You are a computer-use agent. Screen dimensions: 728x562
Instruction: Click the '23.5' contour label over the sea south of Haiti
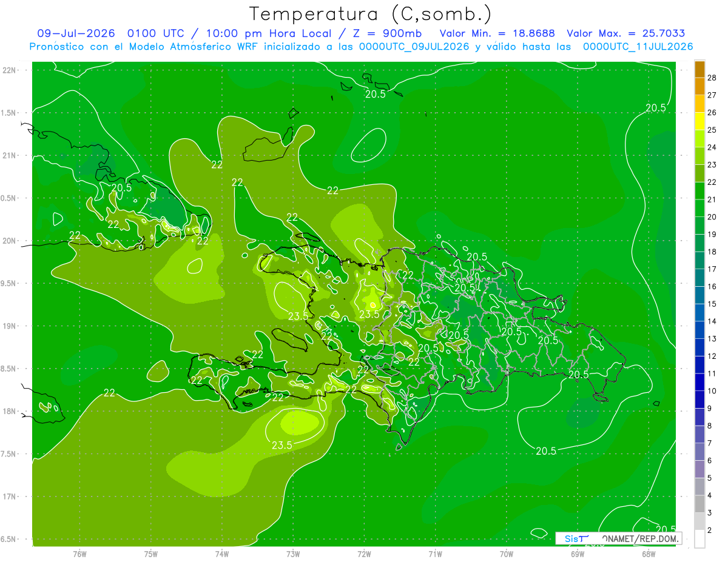(282, 445)
